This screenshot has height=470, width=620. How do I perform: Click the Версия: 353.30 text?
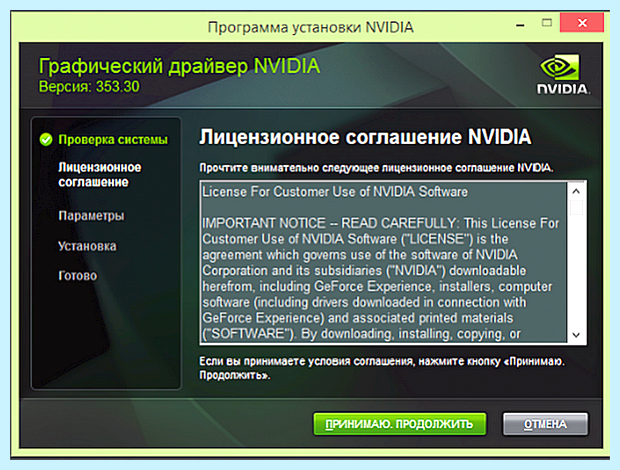coord(89,87)
